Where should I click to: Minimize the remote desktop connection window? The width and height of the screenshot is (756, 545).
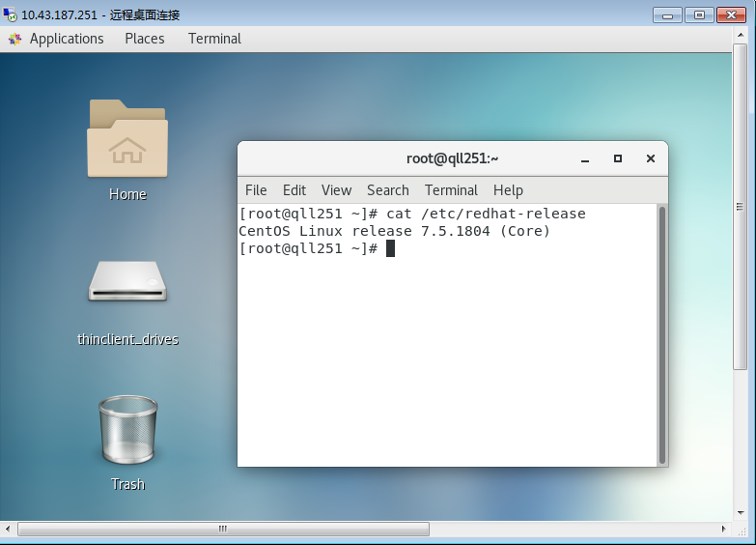coord(667,15)
